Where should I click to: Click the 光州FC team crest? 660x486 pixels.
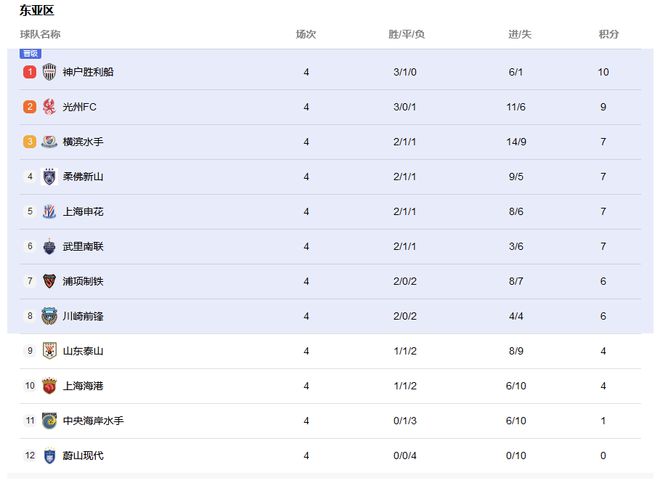point(49,107)
